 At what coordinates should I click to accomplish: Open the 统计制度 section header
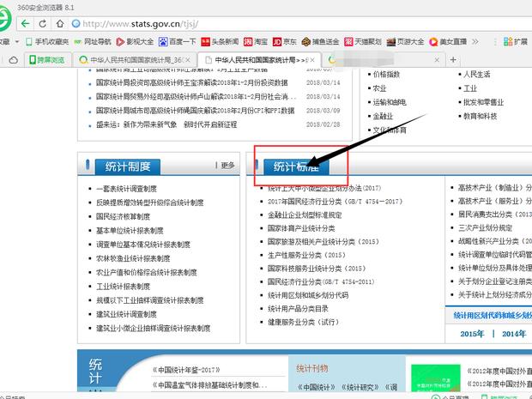pyautogui.click(x=128, y=166)
